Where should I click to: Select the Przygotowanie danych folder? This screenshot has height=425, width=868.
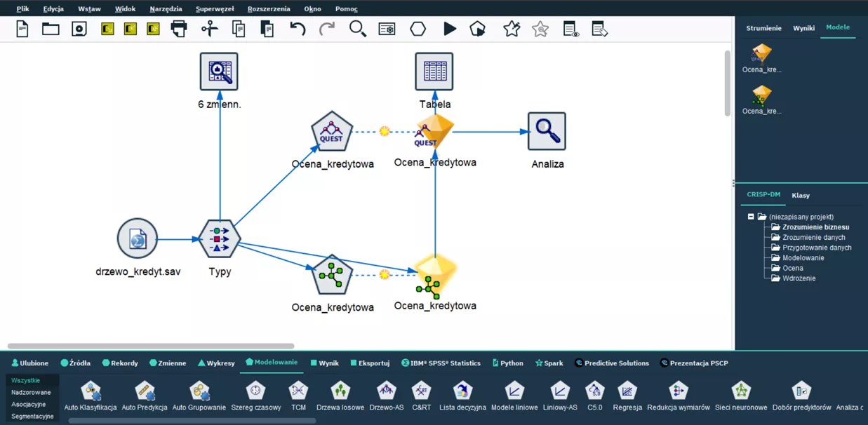(x=816, y=248)
